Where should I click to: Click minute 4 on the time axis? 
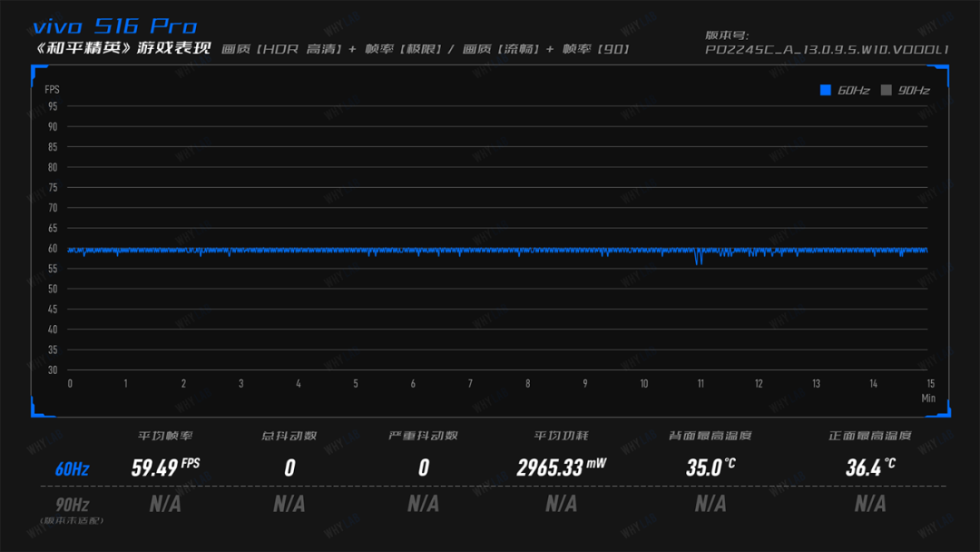(x=299, y=384)
